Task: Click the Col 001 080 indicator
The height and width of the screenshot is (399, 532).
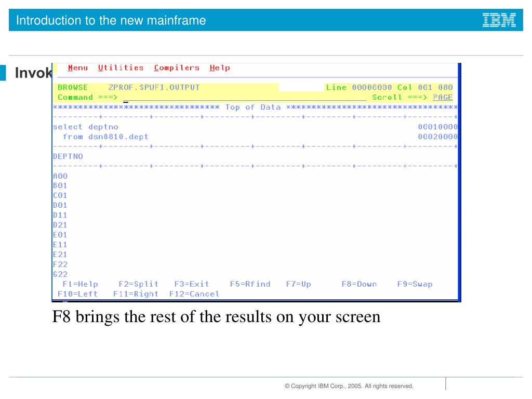Action: 425,87
